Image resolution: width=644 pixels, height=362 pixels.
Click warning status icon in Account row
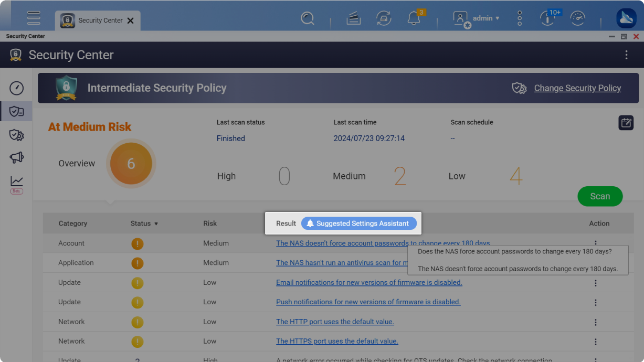[x=137, y=244]
